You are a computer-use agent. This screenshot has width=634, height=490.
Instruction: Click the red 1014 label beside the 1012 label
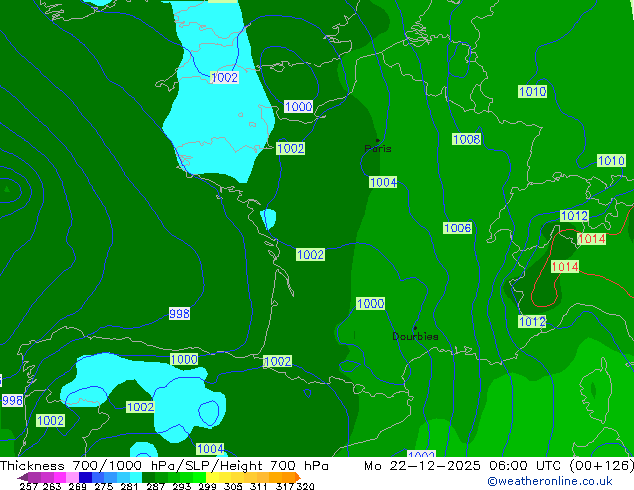[x=592, y=239]
